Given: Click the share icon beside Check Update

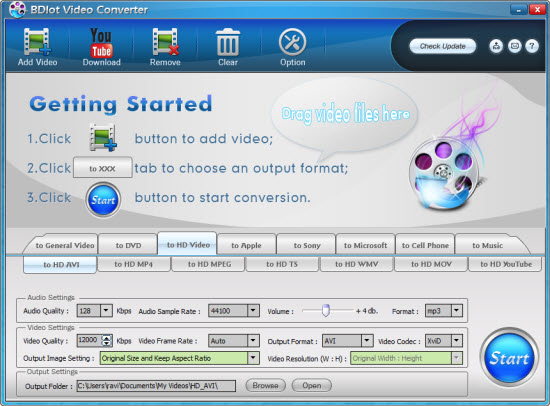Looking at the screenshot, I should 496,46.
